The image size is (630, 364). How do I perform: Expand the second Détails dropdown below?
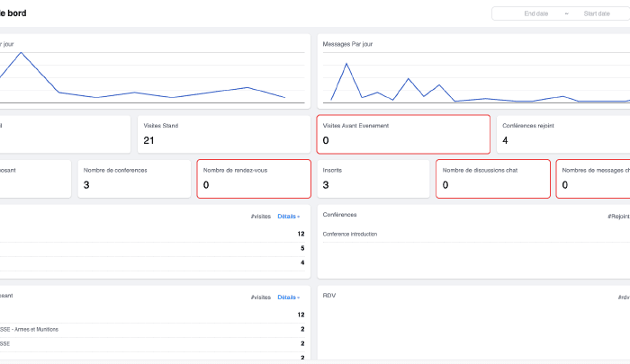pos(288,297)
